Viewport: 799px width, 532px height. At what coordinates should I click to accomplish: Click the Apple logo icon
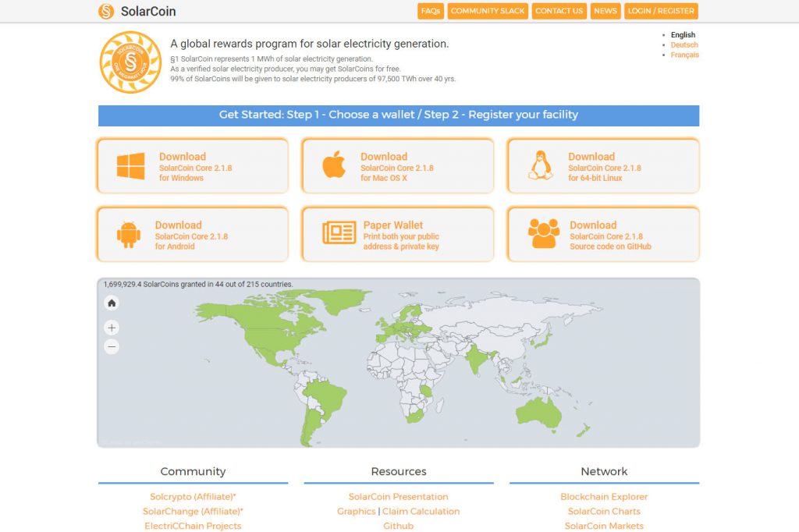click(334, 165)
